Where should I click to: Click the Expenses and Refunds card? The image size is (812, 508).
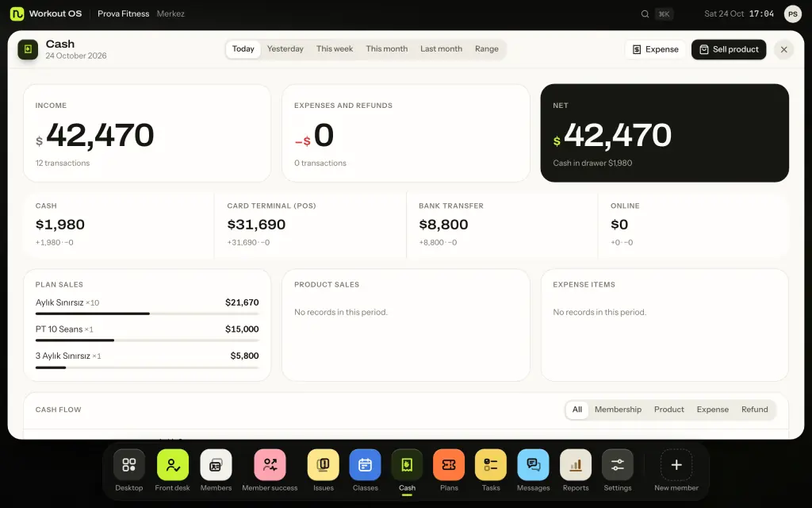click(406, 133)
